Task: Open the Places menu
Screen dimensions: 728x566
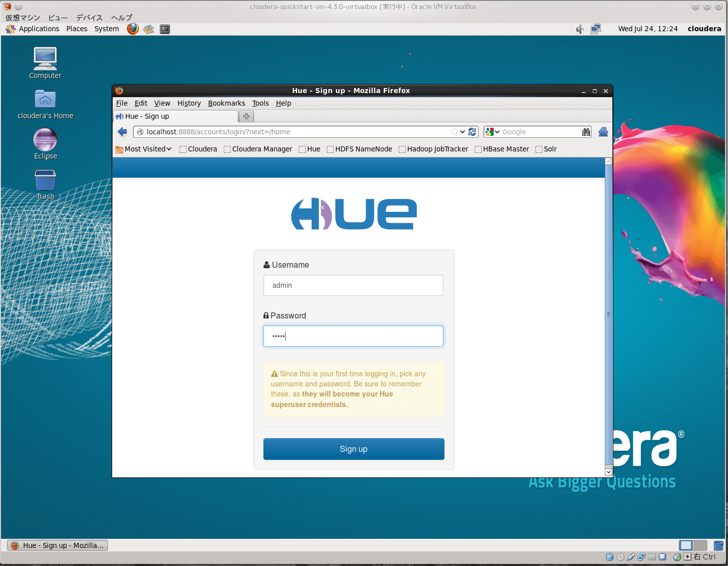Action: pyautogui.click(x=77, y=29)
